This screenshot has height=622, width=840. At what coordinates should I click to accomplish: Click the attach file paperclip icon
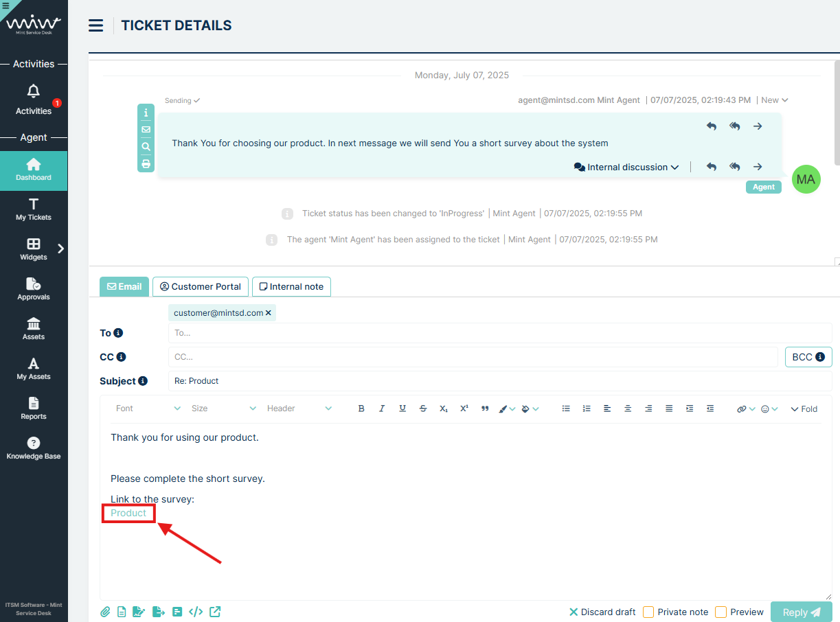tap(105, 612)
